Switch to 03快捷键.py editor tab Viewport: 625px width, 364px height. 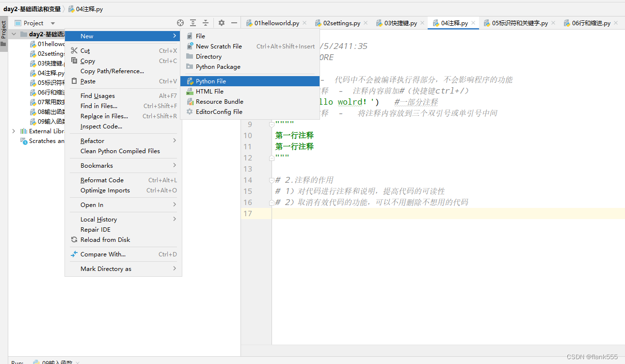tap(401, 23)
